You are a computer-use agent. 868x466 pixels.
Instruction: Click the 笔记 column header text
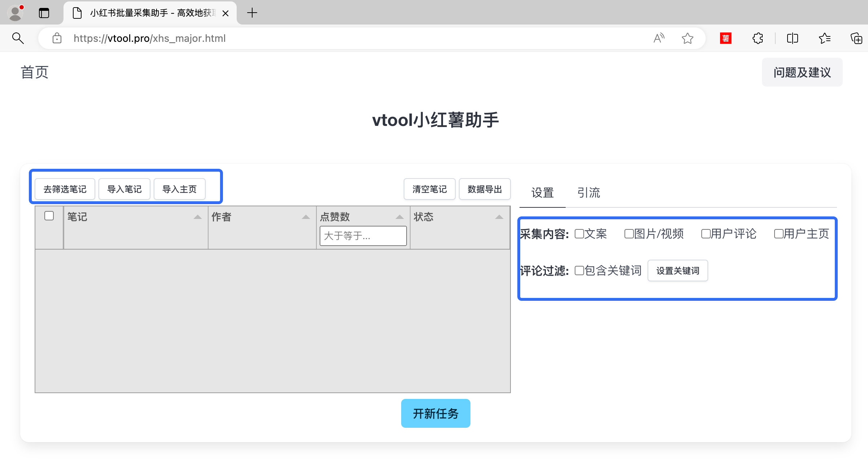tap(77, 217)
